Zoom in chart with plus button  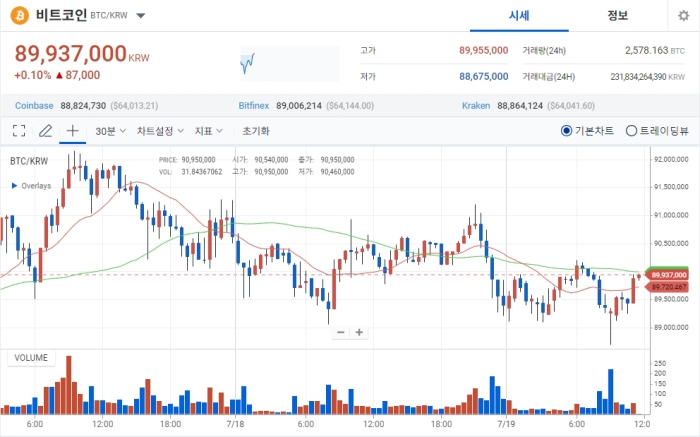coord(359,332)
